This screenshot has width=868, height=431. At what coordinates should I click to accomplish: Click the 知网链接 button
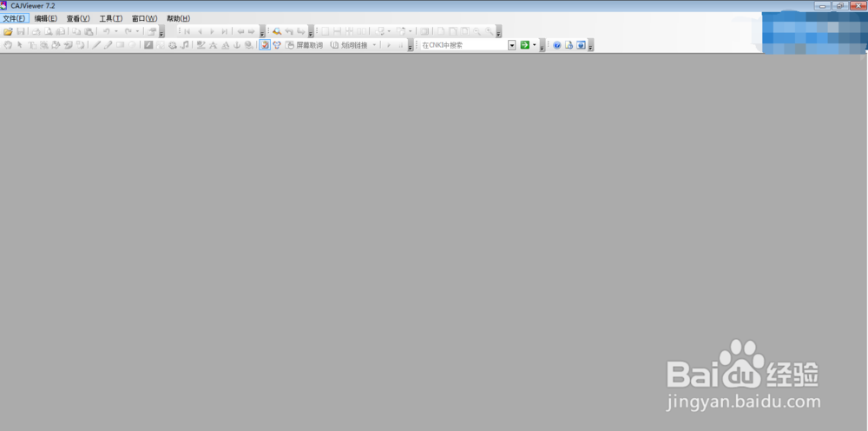[349, 45]
